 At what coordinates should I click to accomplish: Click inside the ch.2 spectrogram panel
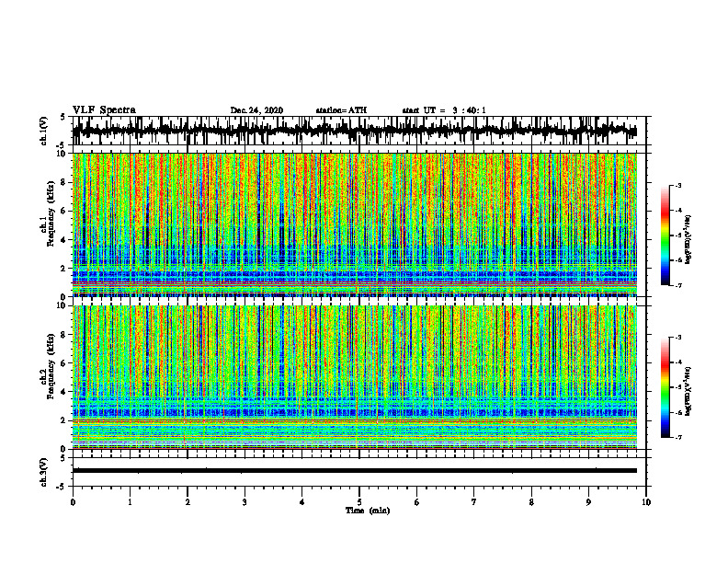pos(355,377)
